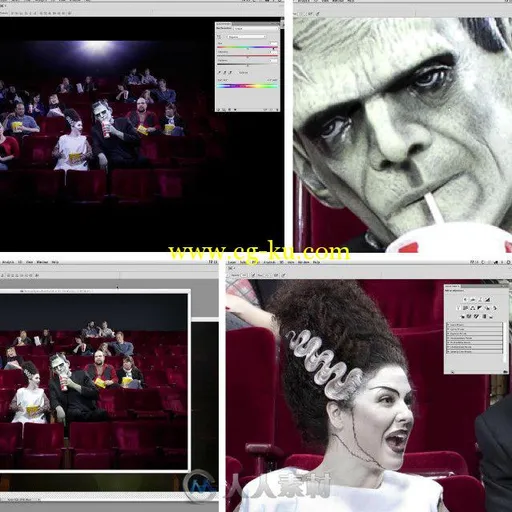
Task: Click the color range bar in Hue/Saturation panel
Action: click(247, 86)
